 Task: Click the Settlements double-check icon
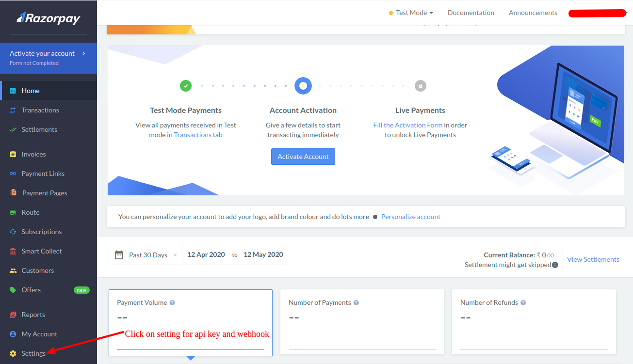point(13,129)
